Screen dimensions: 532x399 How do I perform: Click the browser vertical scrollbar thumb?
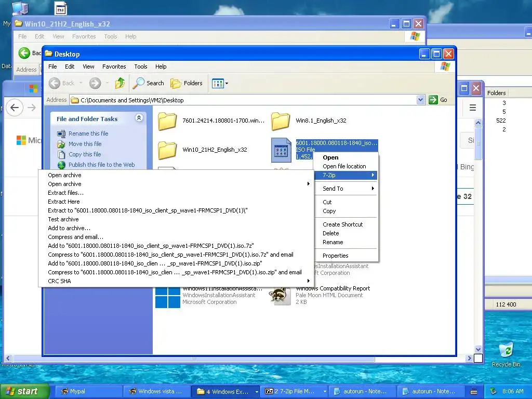(x=478, y=143)
